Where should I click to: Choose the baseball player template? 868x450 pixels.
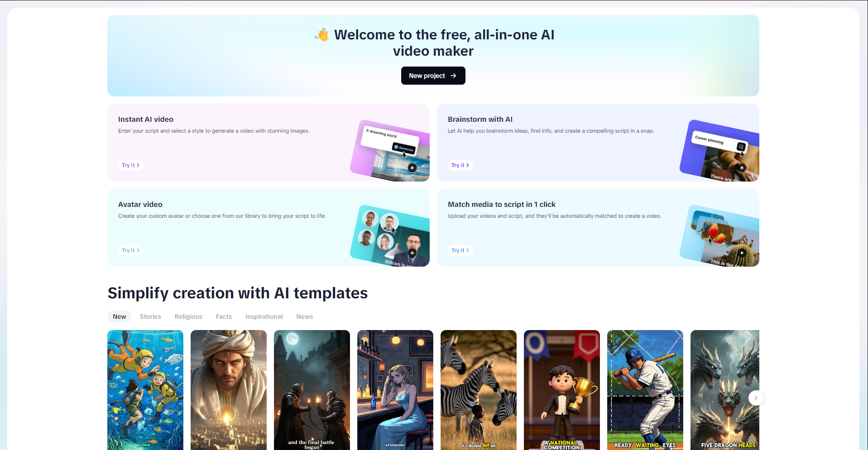click(x=645, y=390)
